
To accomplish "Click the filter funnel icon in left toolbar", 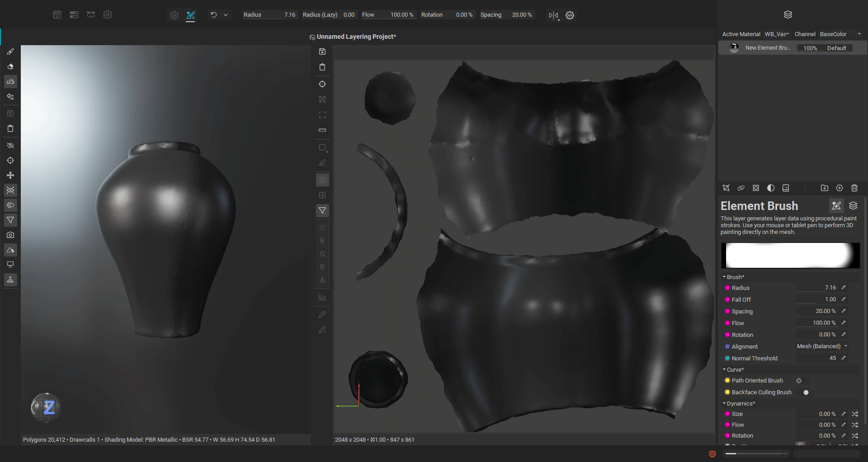I will (x=10, y=220).
